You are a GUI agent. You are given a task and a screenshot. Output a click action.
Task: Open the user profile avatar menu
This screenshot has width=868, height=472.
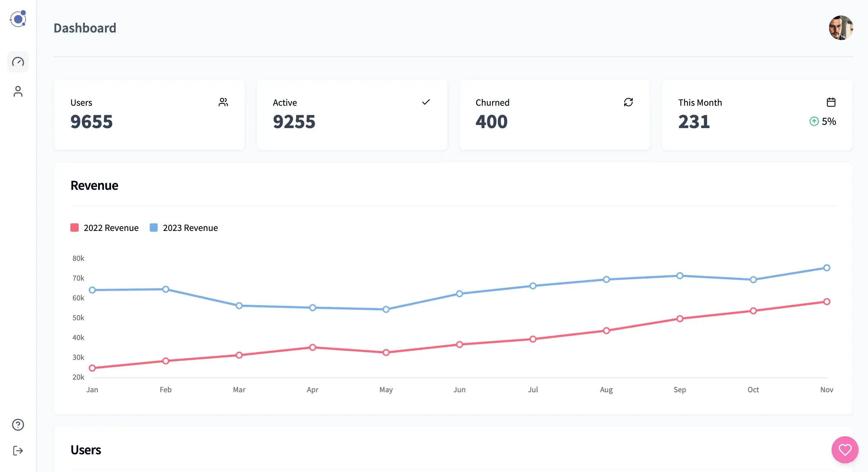tap(841, 28)
